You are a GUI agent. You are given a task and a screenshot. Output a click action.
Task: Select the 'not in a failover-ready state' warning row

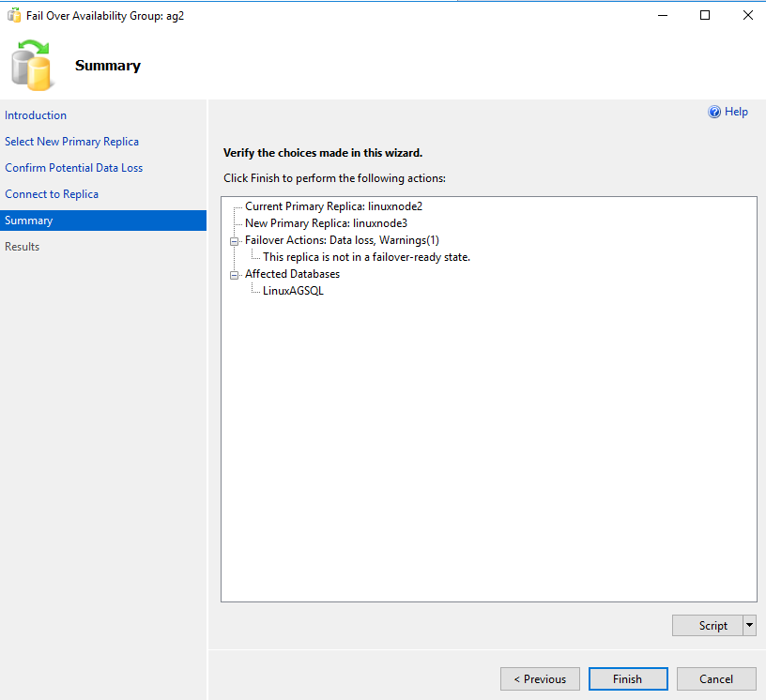point(366,257)
